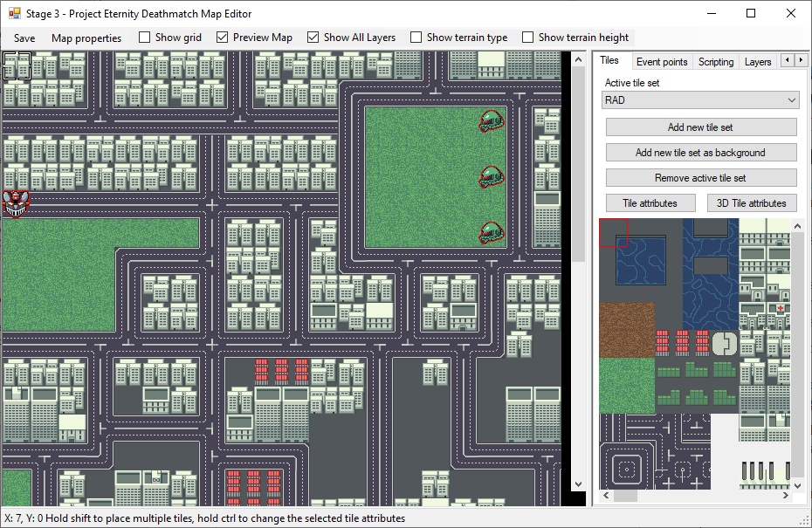The height and width of the screenshot is (528, 812).
Task: Switch to the Event points tab
Action: click(x=662, y=62)
